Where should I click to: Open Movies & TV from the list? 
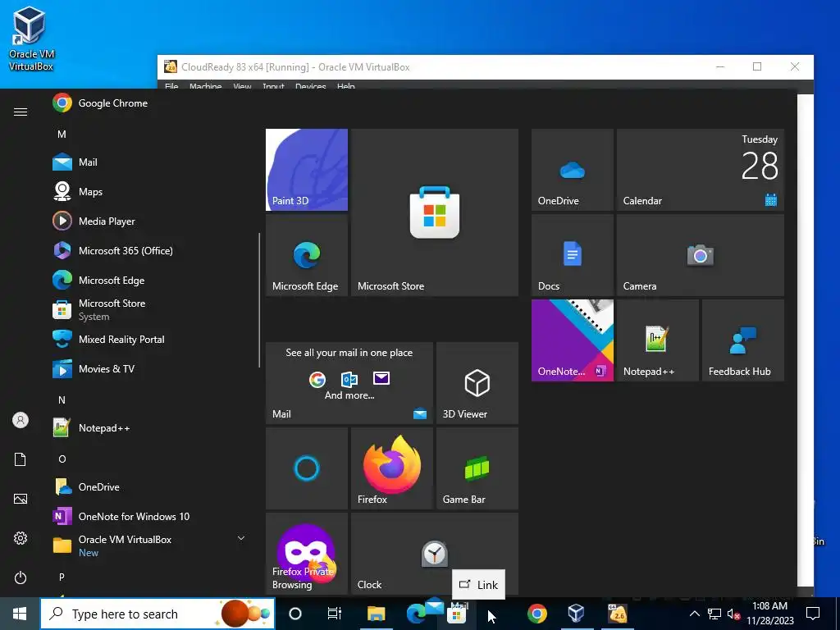tap(150, 368)
